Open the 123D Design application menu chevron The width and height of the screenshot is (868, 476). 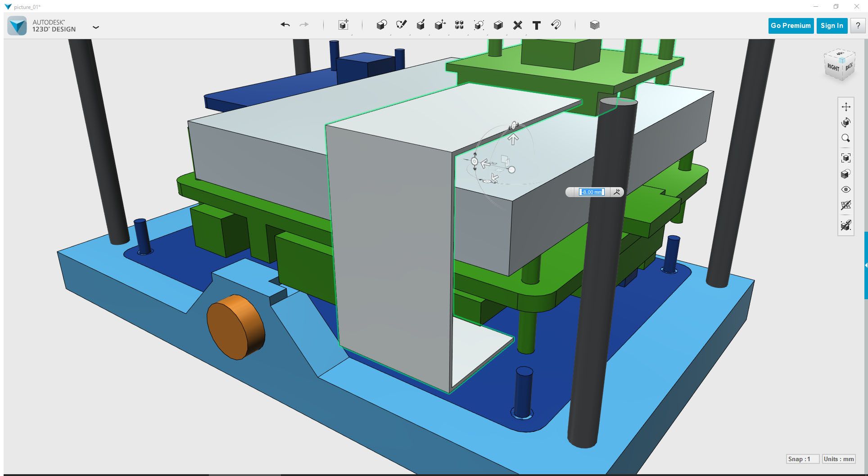point(96,27)
